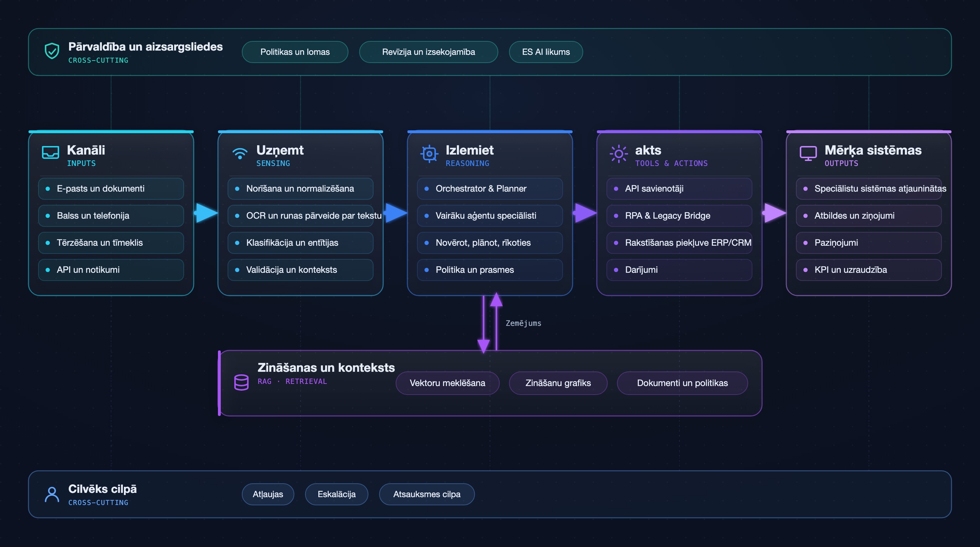The image size is (980, 547).
Task: Click the inbox icon next to Kanāli
Action: pos(50,152)
